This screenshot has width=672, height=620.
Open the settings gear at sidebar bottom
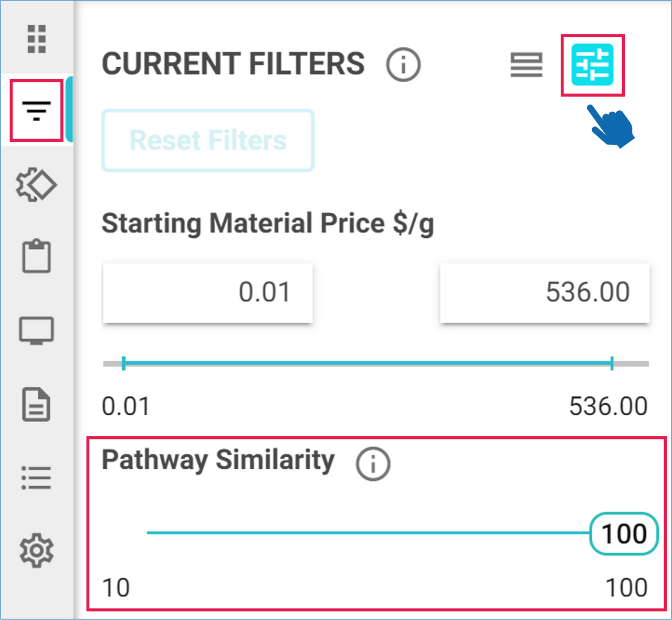(x=37, y=550)
